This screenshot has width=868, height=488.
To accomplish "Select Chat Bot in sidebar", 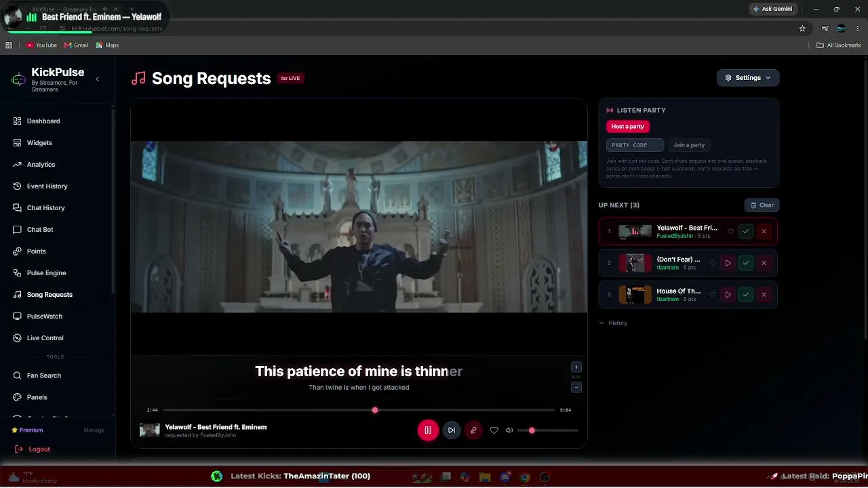I will pos(40,230).
